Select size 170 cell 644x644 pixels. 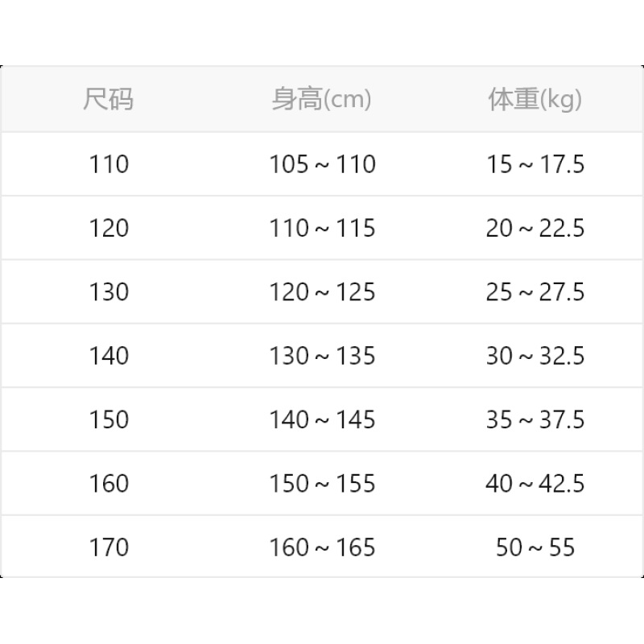[109, 547]
